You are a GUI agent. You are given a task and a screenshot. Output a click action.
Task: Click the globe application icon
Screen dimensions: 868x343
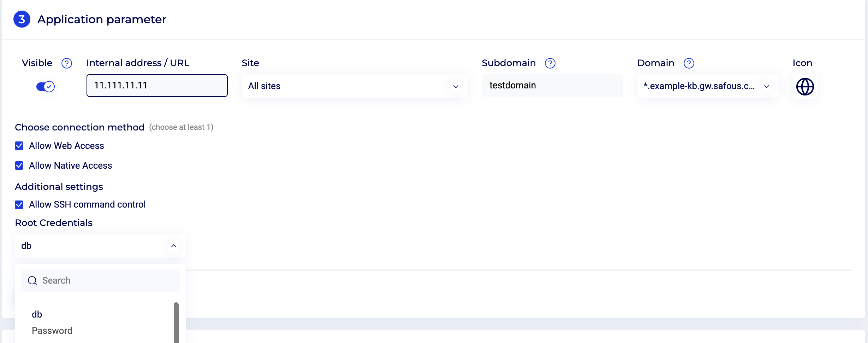805,87
